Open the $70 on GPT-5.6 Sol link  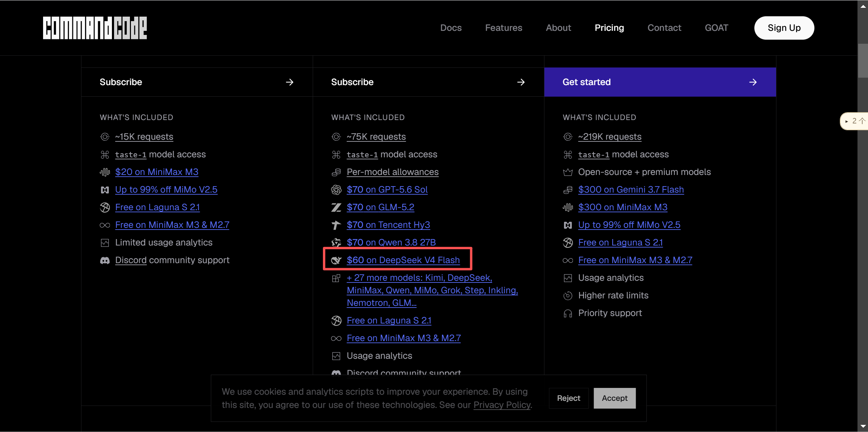387,190
